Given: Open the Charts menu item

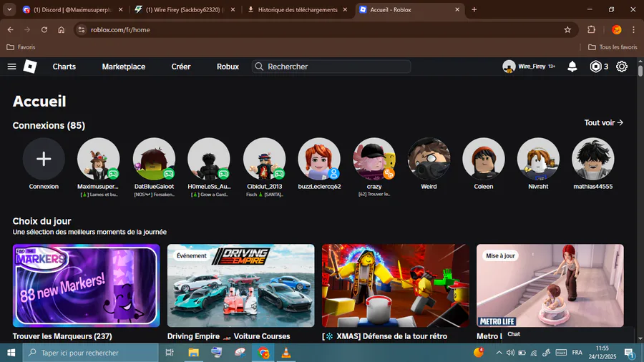Looking at the screenshot, I should (64, 67).
